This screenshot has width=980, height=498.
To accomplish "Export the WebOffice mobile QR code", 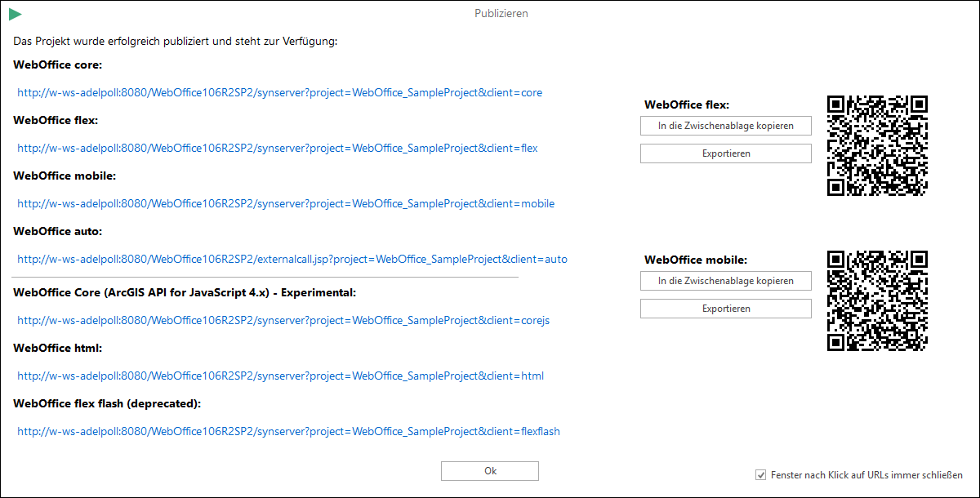I will (x=725, y=309).
